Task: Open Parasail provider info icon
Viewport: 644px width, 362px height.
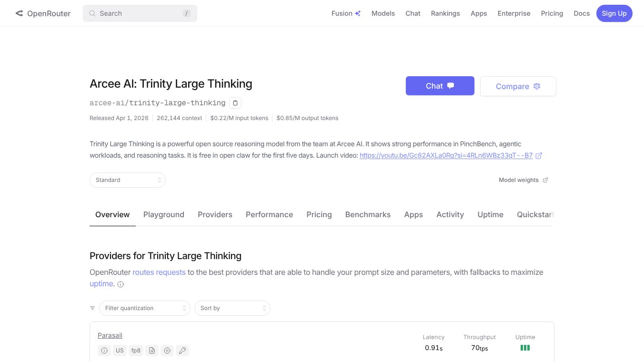Action: click(x=104, y=351)
